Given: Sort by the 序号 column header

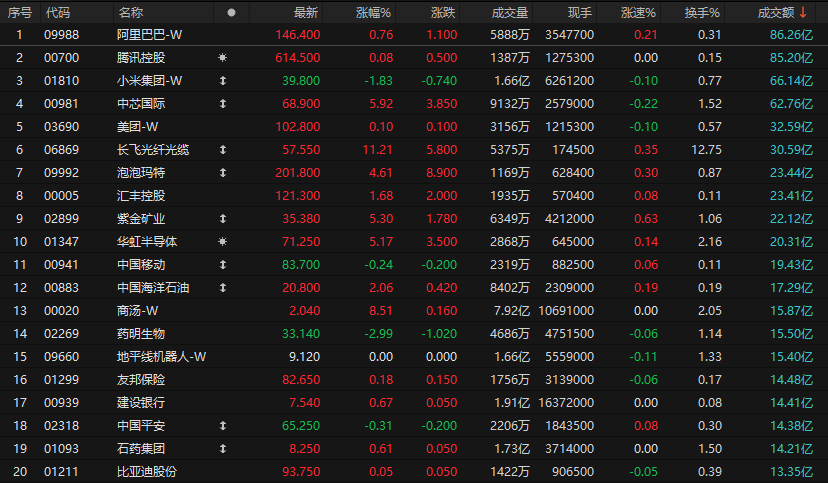Looking at the screenshot, I should tap(20, 13).
